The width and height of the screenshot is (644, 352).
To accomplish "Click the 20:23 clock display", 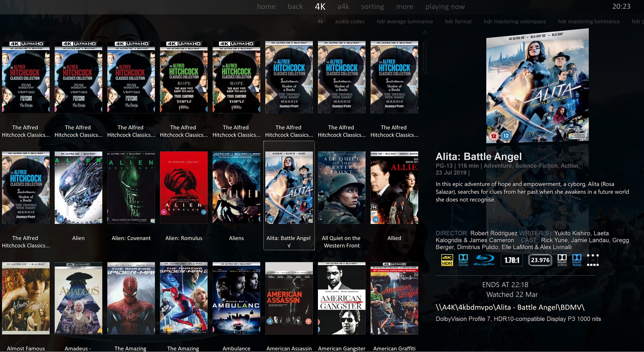I will pyautogui.click(x=621, y=6).
